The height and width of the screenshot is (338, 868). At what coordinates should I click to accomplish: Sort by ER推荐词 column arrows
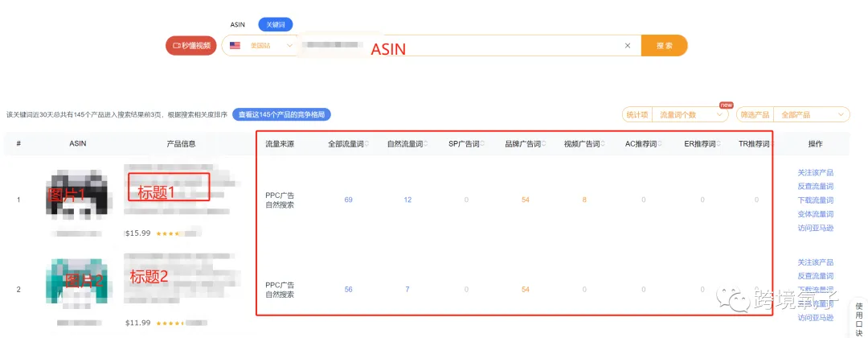tap(719, 144)
